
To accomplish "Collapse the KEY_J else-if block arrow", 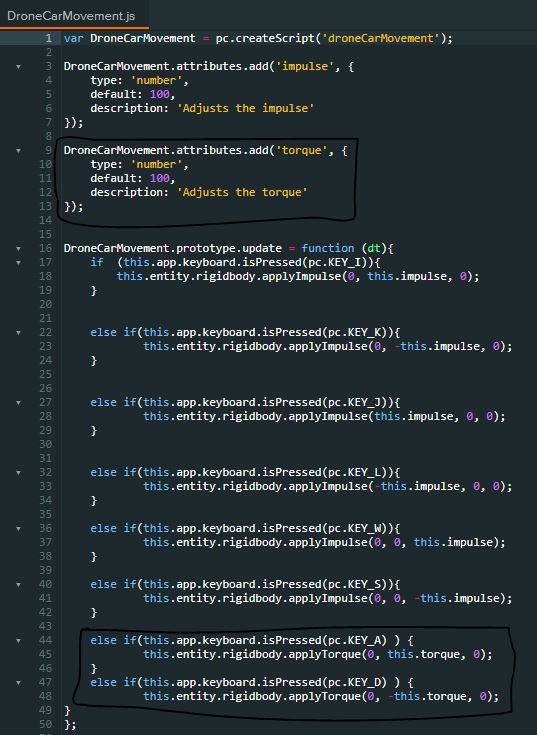I will pos(18,402).
